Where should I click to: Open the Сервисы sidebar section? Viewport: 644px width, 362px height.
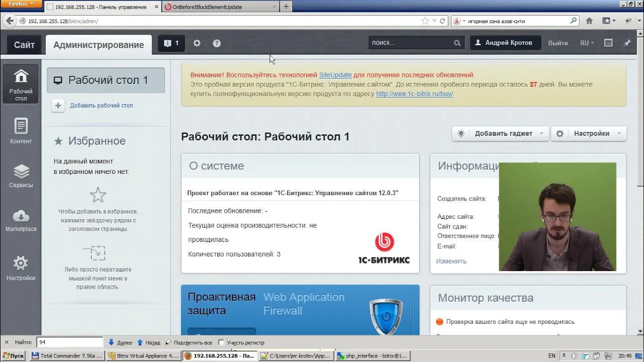click(x=21, y=175)
